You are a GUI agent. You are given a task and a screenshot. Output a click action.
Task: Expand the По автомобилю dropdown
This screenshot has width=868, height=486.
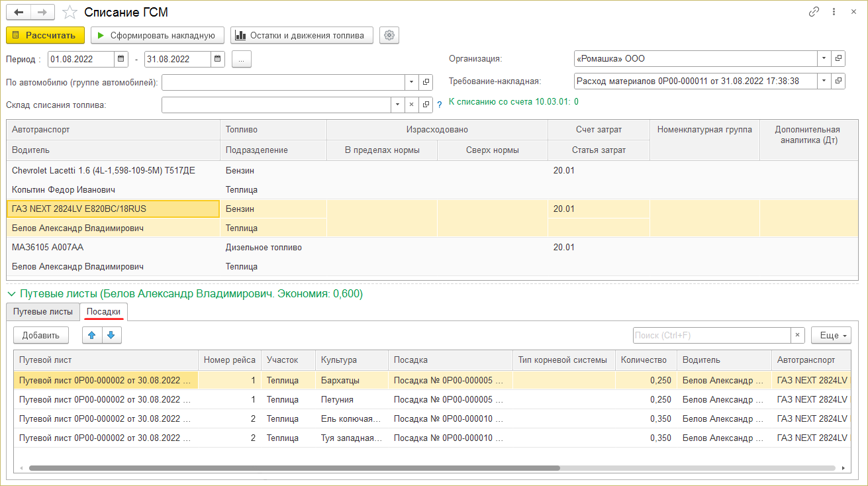pos(411,82)
